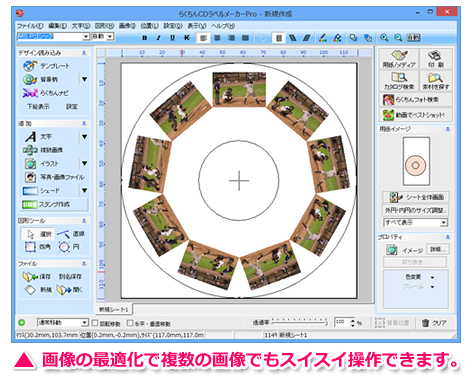The height and width of the screenshot is (381, 469).
Task: Collapse the デザイン読み込み panel
Action: click(84, 53)
